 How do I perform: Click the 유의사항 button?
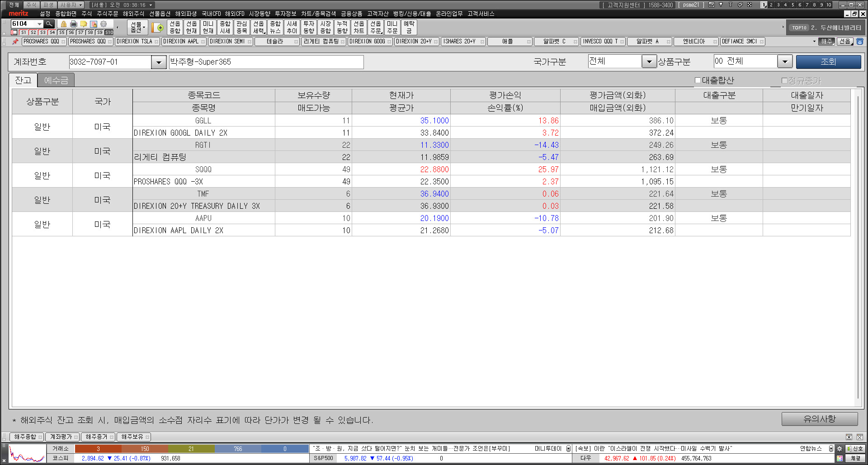pyautogui.click(x=819, y=419)
